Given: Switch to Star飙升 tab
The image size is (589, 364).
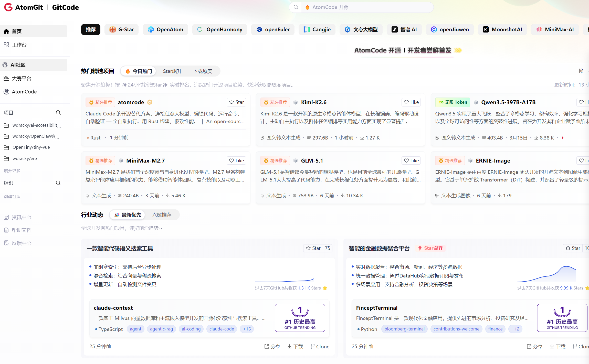Looking at the screenshot, I should [172, 71].
